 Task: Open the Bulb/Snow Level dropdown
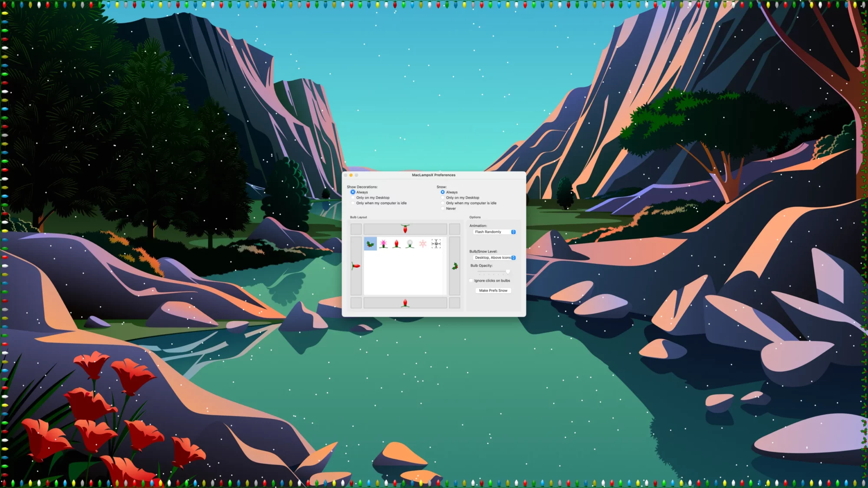[x=494, y=258]
